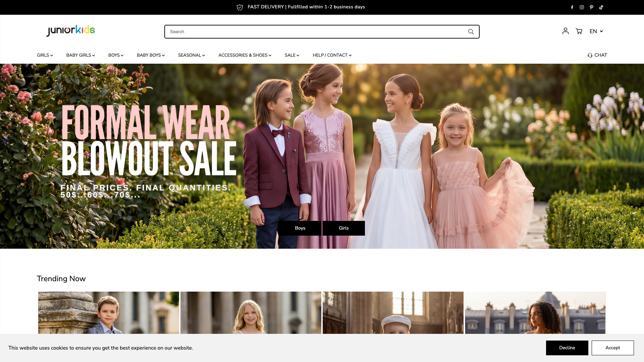Open the CHAT headset link
Viewport: 644px width, 362px height.
(597, 55)
